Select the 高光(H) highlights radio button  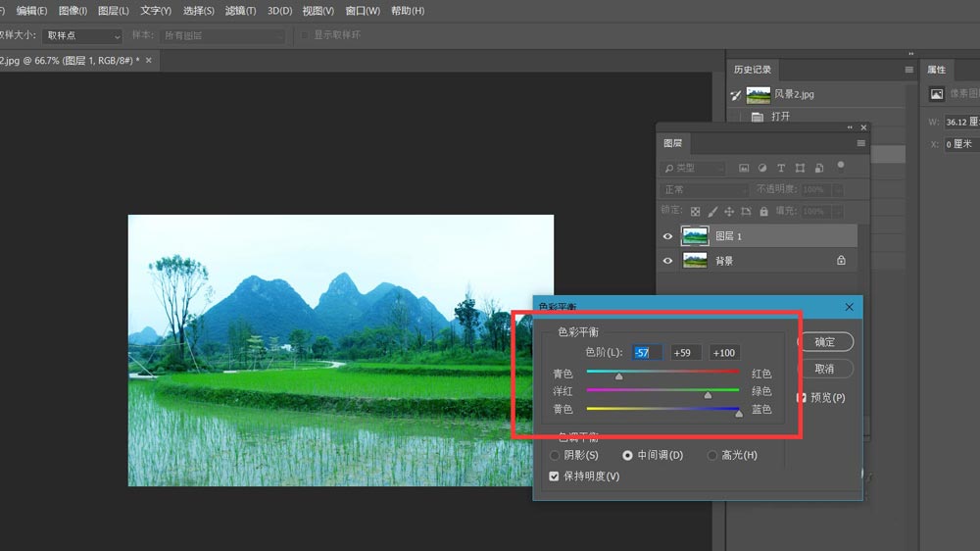(x=711, y=455)
